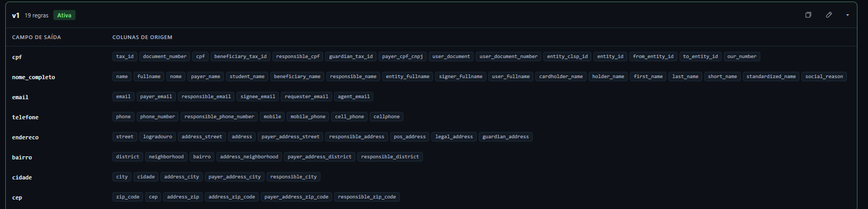The image size is (868, 209).
Task: Select the cep output field label
Action: pyautogui.click(x=17, y=197)
